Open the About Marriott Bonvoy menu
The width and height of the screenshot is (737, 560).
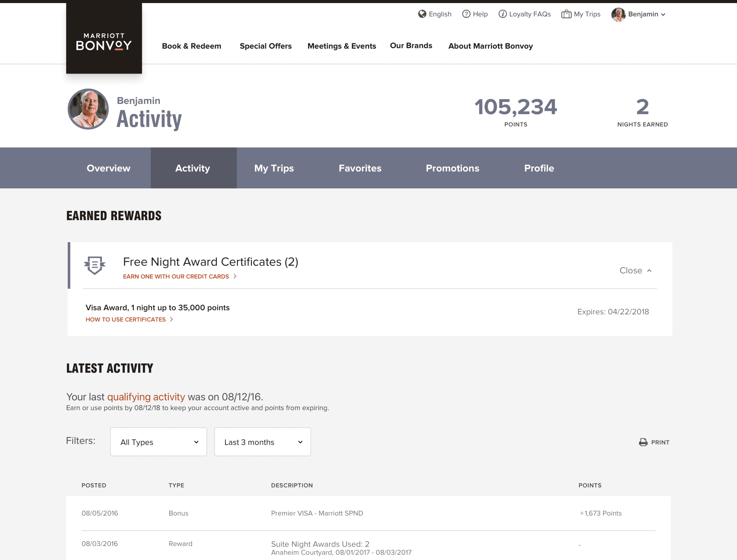tap(490, 46)
